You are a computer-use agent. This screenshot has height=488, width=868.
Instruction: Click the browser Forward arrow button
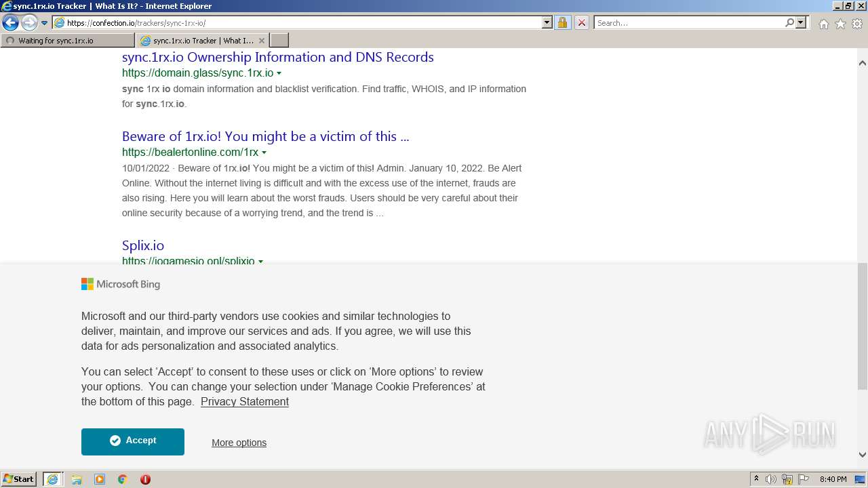[29, 22]
